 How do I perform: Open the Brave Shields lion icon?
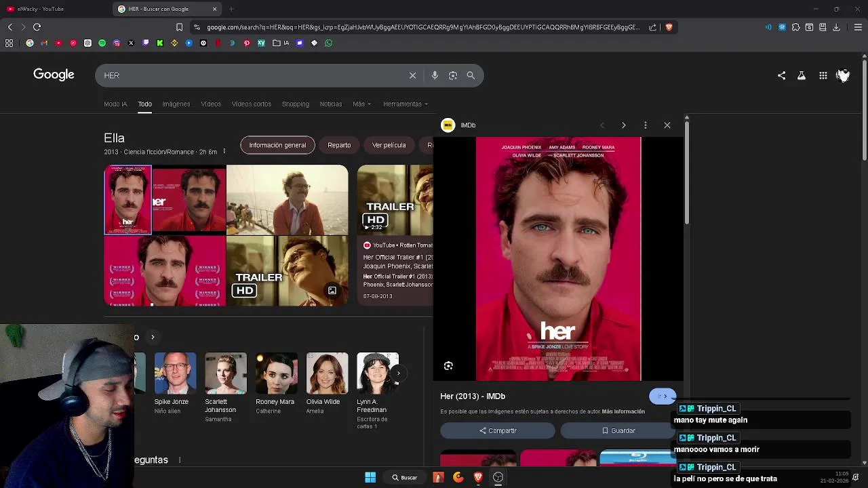click(669, 27)
